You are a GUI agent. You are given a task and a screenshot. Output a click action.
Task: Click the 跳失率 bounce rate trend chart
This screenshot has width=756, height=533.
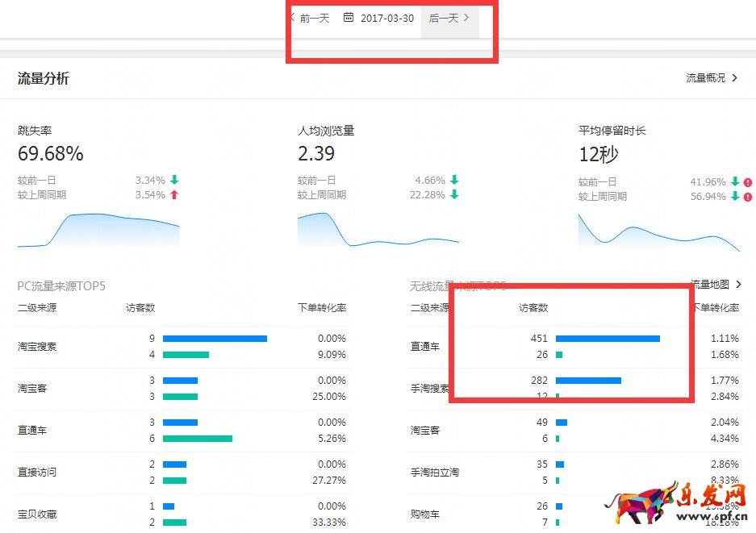pyautogui.click(x=98, y=231)
